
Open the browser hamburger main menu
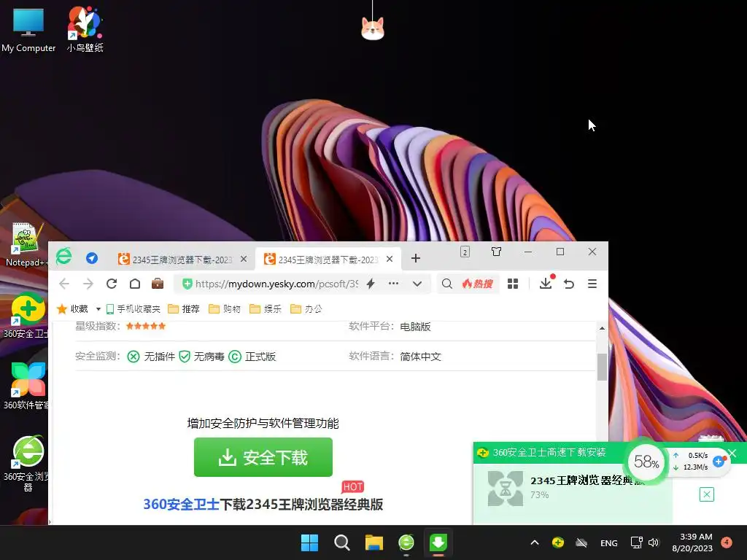pyautogui.click(x=592, y=284)
